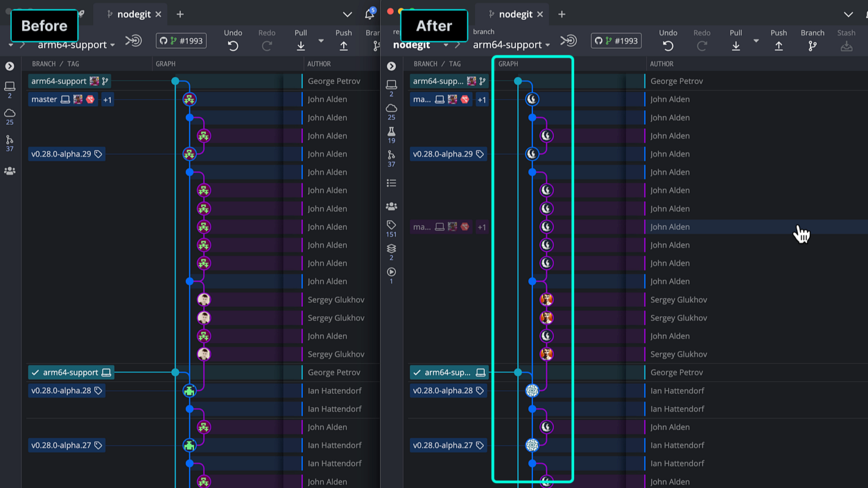868x488 pixels.
Task: Click commit avatar on v0.28.0-alpha.28 row, After
Action: [532, 390]
